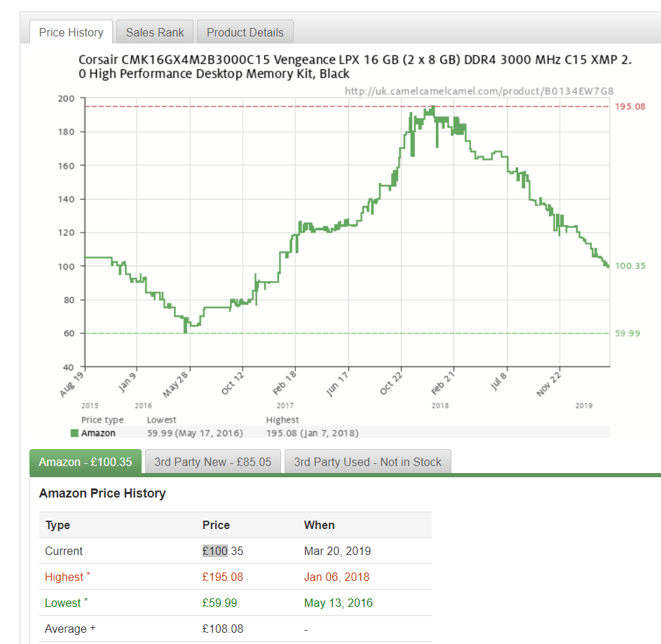Click the Jan 06, 2018 date cell
The image size is (661, 644).
click(336, 577)
